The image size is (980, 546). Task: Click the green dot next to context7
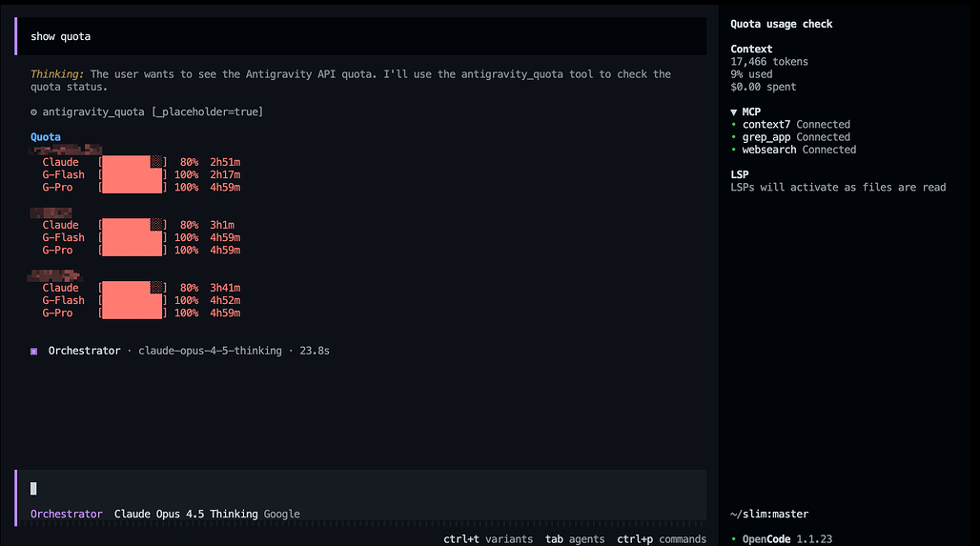pyautogui.click(x=733, y=125)
